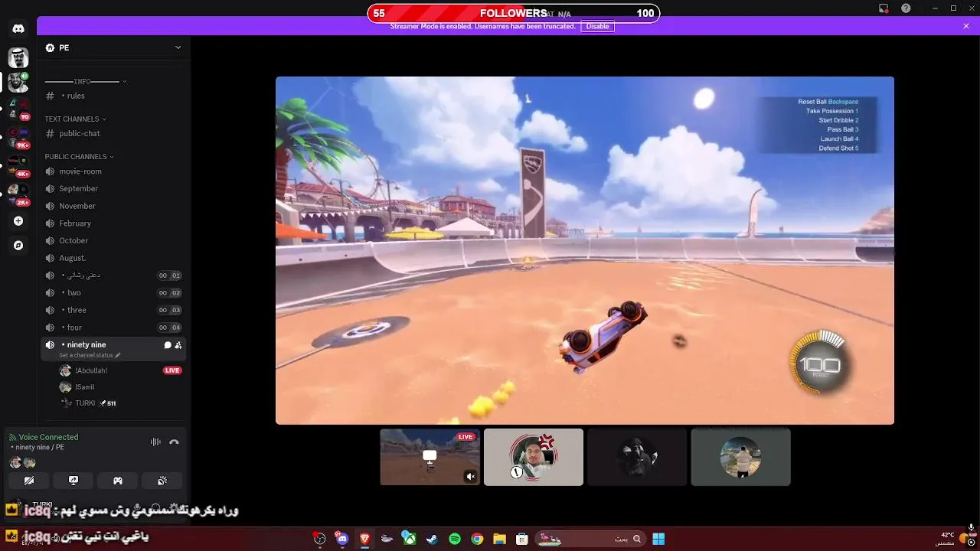Dismiss the Streamer Mode banner

tap(966, 26)
